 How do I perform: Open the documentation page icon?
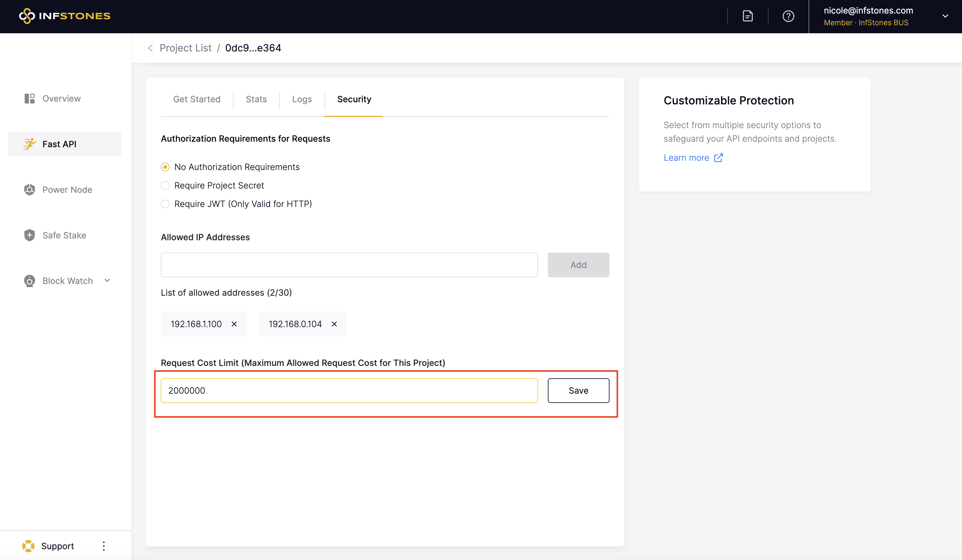pyautogui.click(x=748, y=16)
